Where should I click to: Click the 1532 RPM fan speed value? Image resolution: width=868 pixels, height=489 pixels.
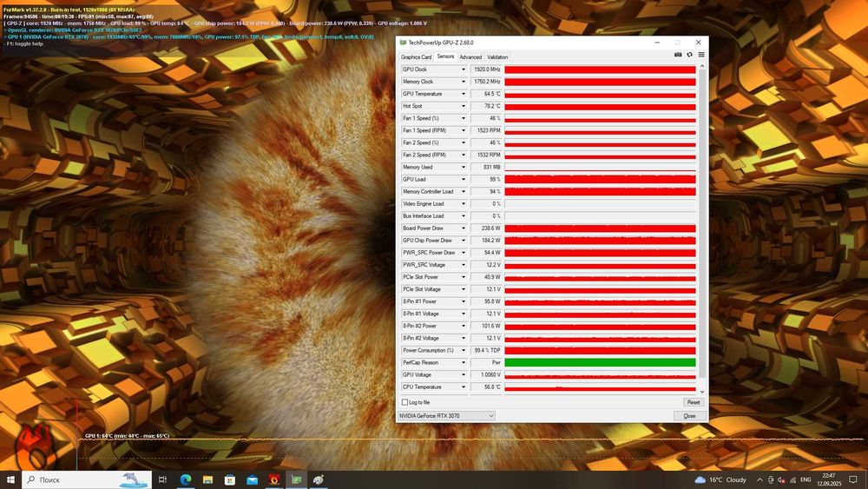[x=486, y=155]
